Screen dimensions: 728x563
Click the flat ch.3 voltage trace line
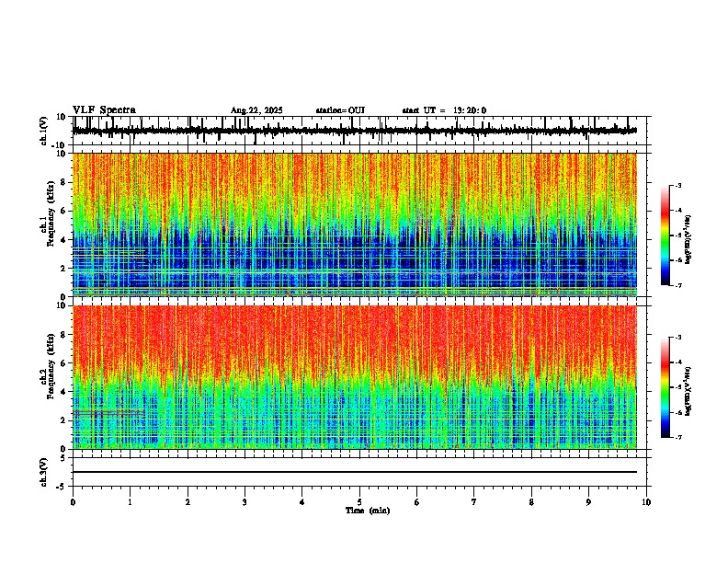pyautogui.click(x=355, y=472)
